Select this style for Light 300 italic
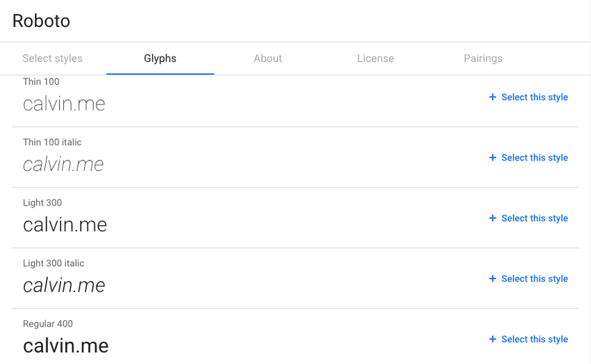Screen dimensions: 591x364 [528, 279]
